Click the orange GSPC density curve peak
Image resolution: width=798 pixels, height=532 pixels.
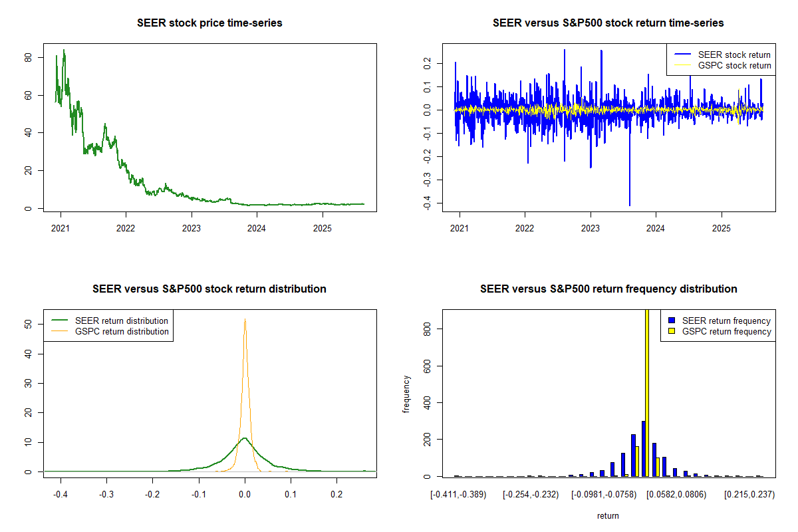245,320
